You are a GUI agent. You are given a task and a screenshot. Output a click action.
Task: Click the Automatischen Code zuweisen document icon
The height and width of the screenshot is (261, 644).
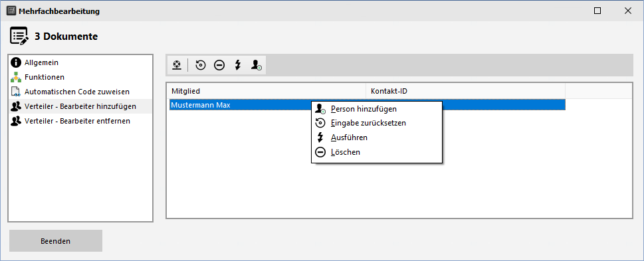coord(17,92)
